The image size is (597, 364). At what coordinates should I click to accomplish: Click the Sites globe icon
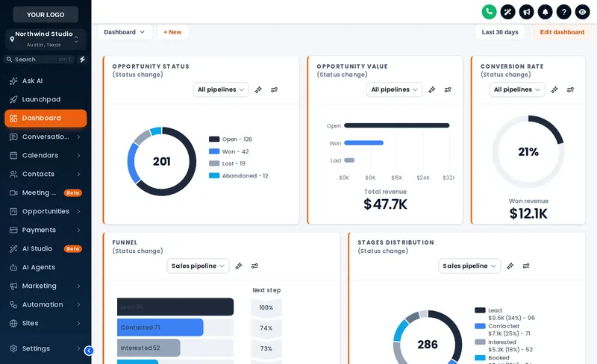coord(13,323)
